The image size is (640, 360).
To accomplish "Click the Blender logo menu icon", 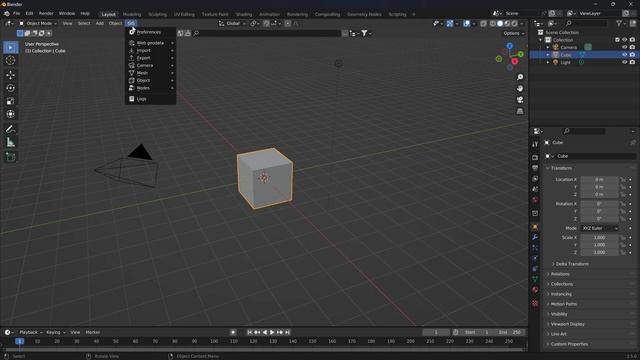I will [7, 13].
